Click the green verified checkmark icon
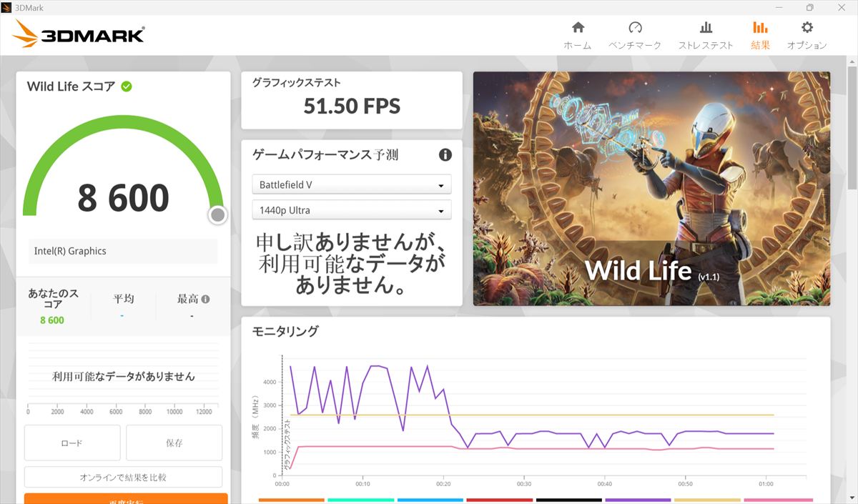 coord(127,87)
